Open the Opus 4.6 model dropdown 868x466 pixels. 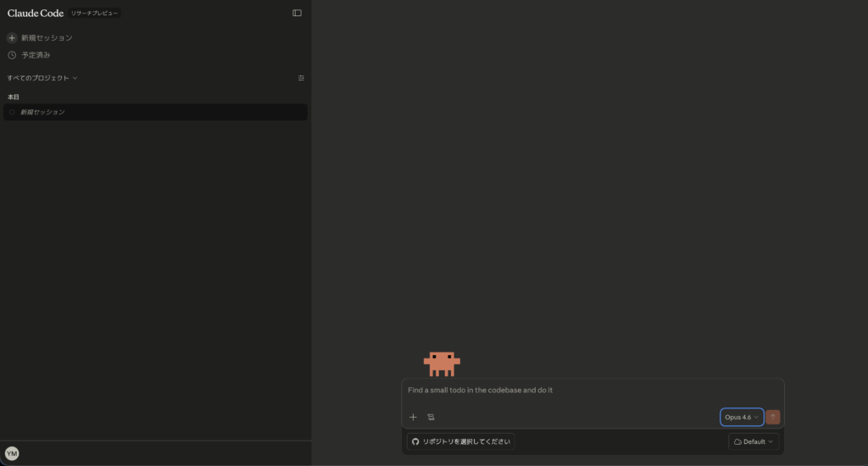point(742,417)
